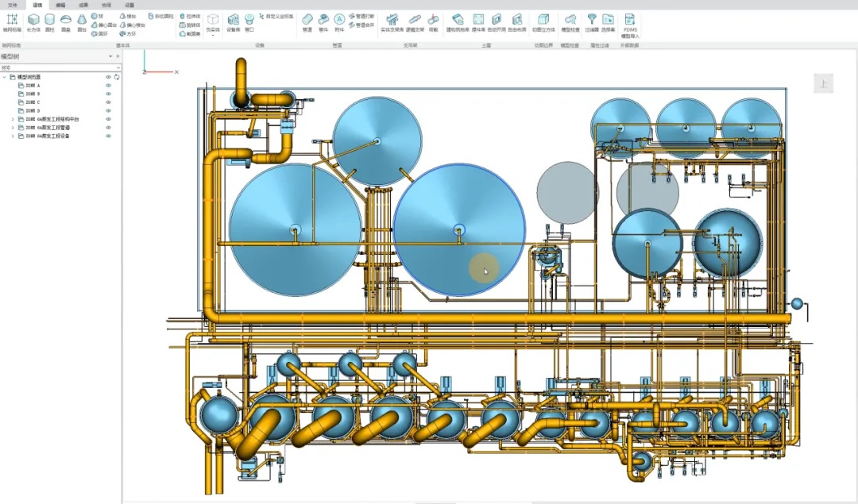Toggle visibility of 6A蒸发工程设备 node

point(108,137)
